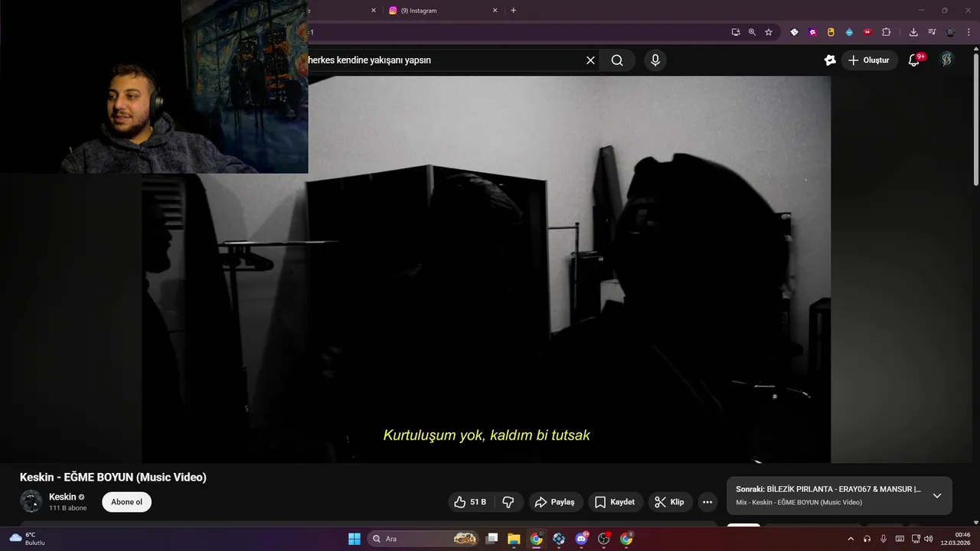Open Chrome three-dot menu
This screenshot has width=980, height=551.
point(969,32)
